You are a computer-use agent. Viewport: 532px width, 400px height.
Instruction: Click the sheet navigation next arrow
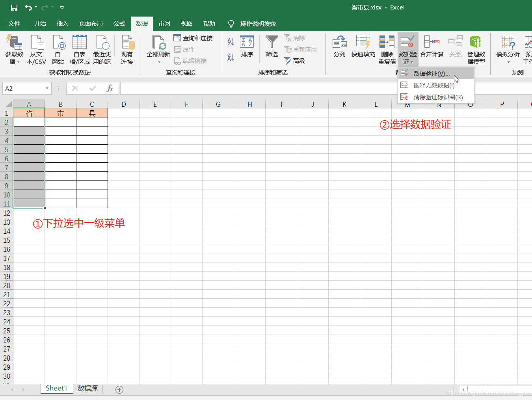[23, 389]
